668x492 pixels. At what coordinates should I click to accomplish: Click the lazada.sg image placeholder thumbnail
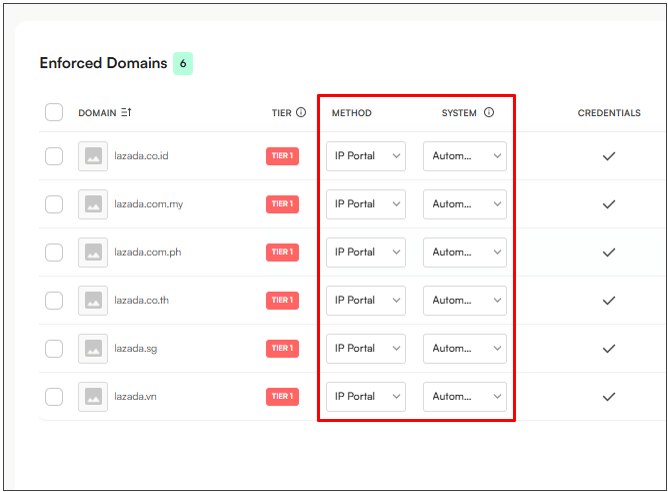click(x=93, y=348)
